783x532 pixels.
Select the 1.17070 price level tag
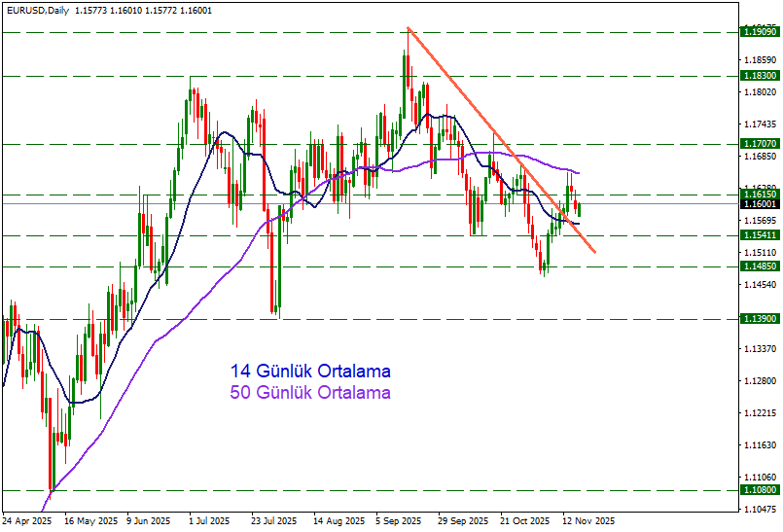[x=759, y=144]
